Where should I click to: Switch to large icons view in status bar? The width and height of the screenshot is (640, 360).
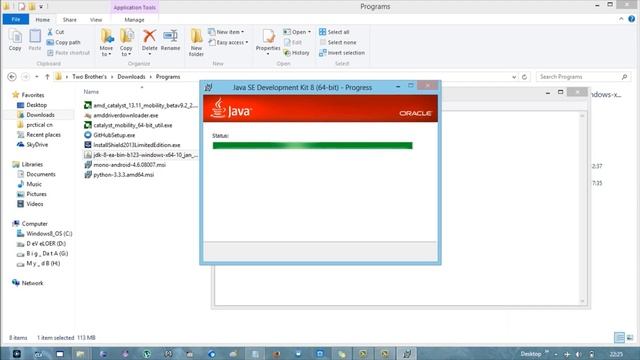(x=630, y=338)
